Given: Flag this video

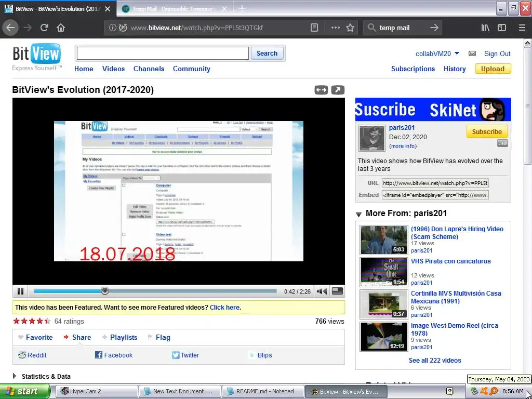Looking at the screenshot, I should pos(159,337).
